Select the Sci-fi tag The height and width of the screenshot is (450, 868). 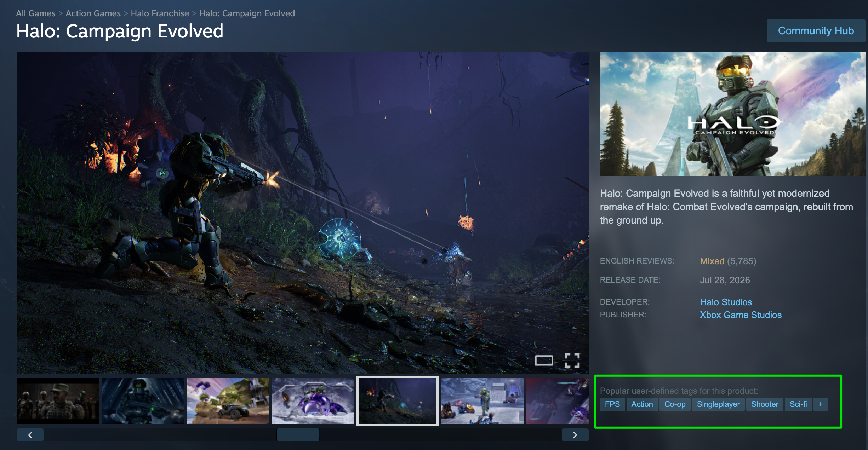click(x=798, y=404)
